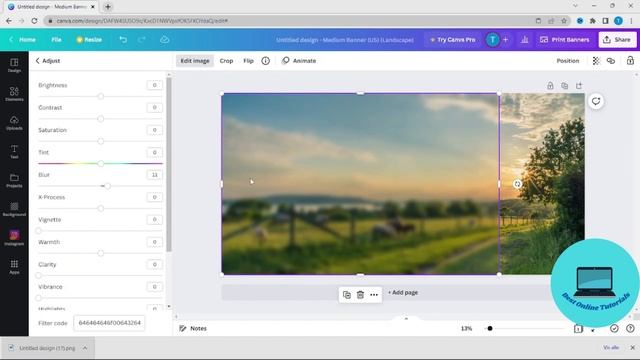Expand the pages drawer chevron

(406, 318)
